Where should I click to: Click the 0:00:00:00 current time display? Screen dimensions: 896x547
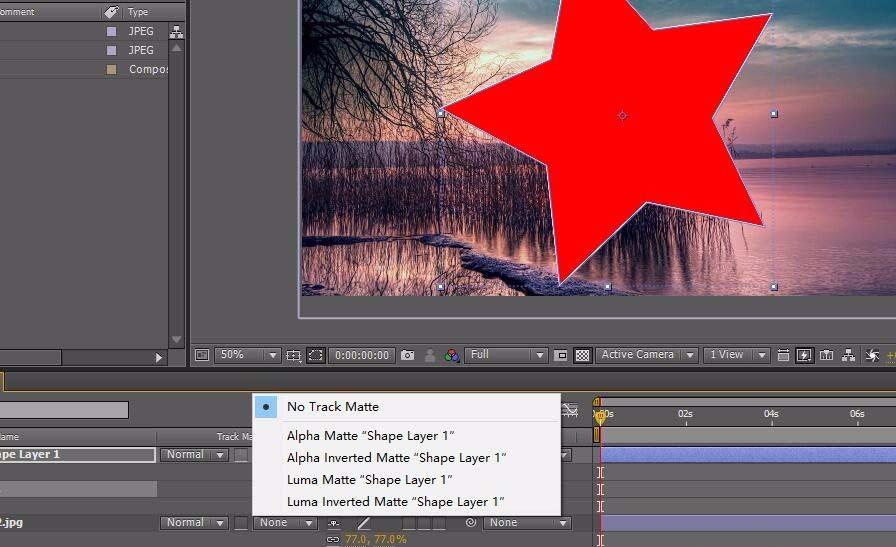[362, 355]
